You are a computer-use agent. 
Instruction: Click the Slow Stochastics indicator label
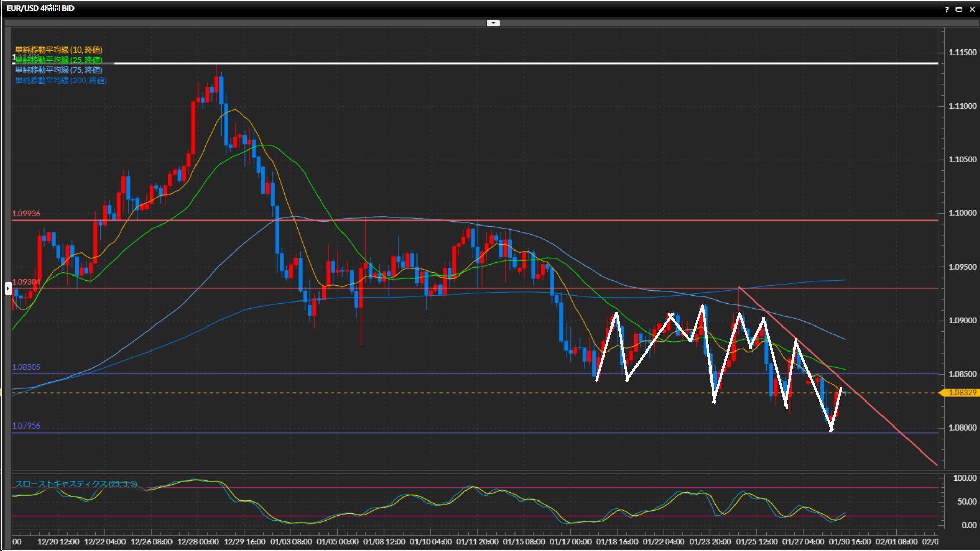pyautogui.click(x=76, y=483)
